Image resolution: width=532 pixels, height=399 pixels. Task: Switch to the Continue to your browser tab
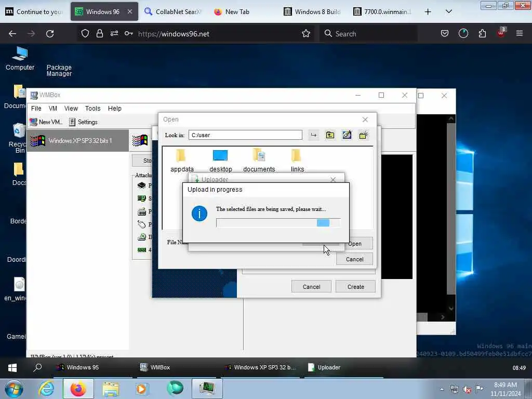pos(34,11)
